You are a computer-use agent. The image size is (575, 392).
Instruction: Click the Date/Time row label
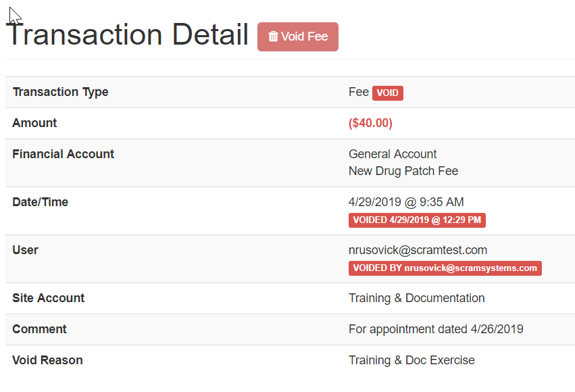coord(40,202)
